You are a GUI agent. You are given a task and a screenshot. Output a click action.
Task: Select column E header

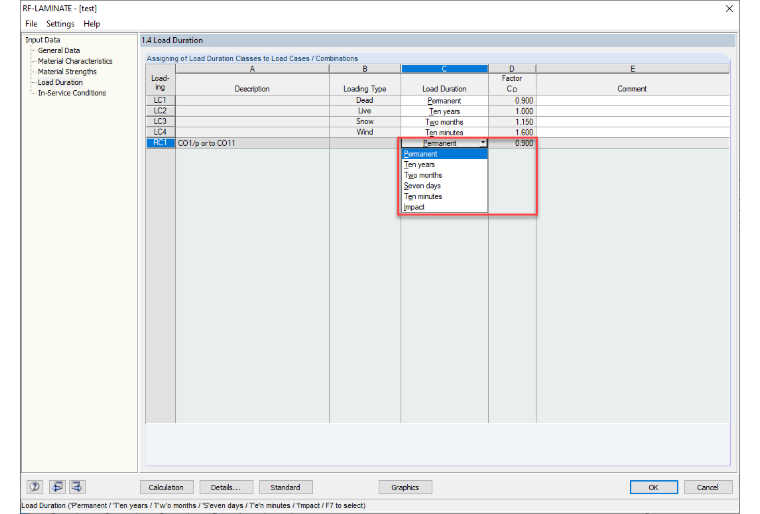coord(633,69)
